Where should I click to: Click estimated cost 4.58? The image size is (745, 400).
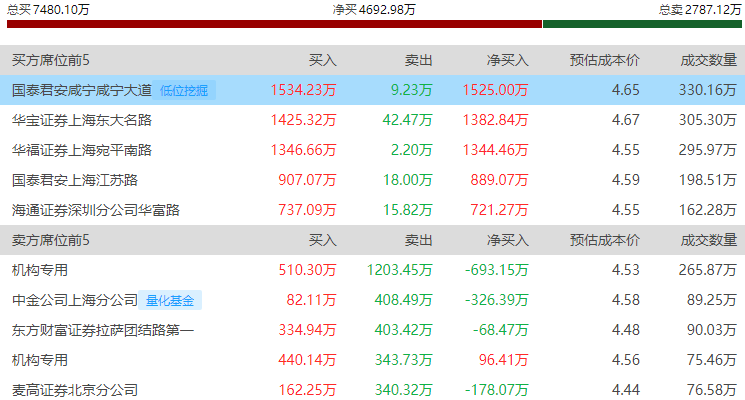[x=626, y=300]
